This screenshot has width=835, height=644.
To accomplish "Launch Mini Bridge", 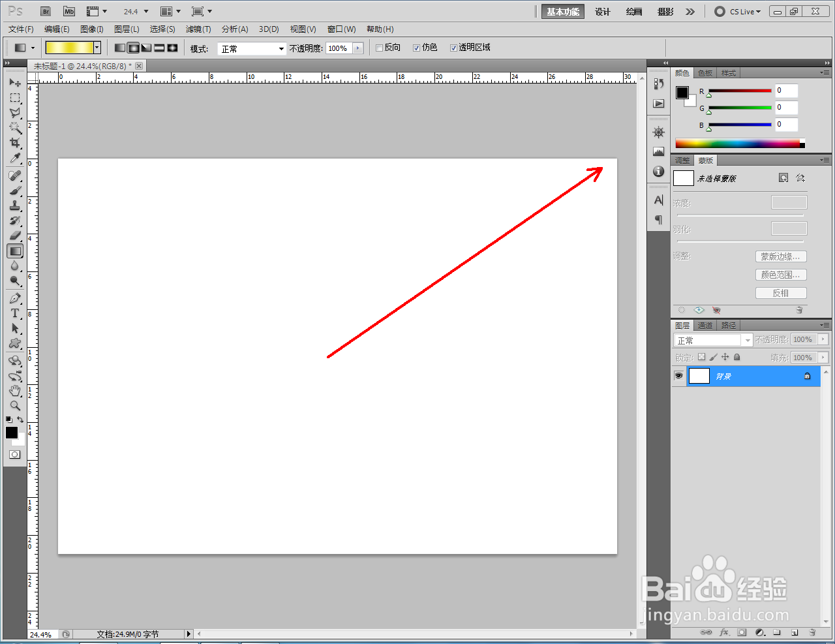I will tap(69, 11).
